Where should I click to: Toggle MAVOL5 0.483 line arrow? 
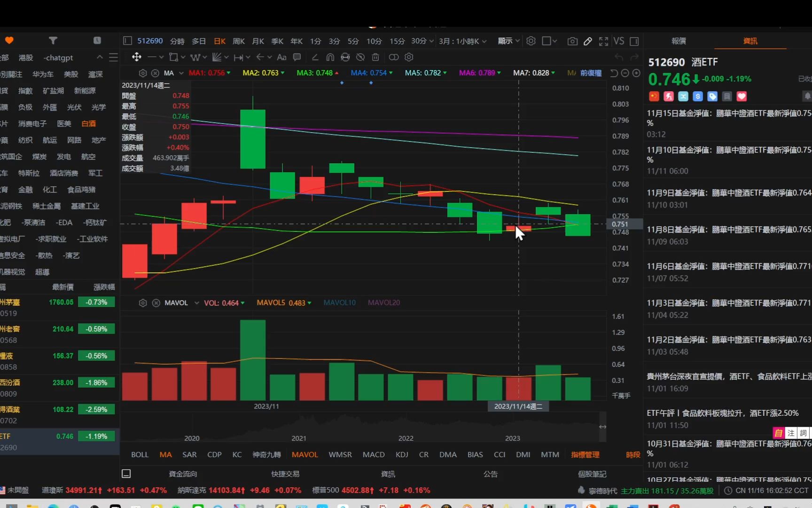pos(309,303)
